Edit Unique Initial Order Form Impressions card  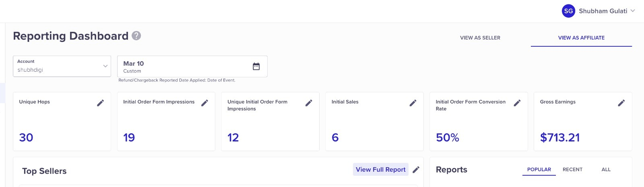pos(309,103)
